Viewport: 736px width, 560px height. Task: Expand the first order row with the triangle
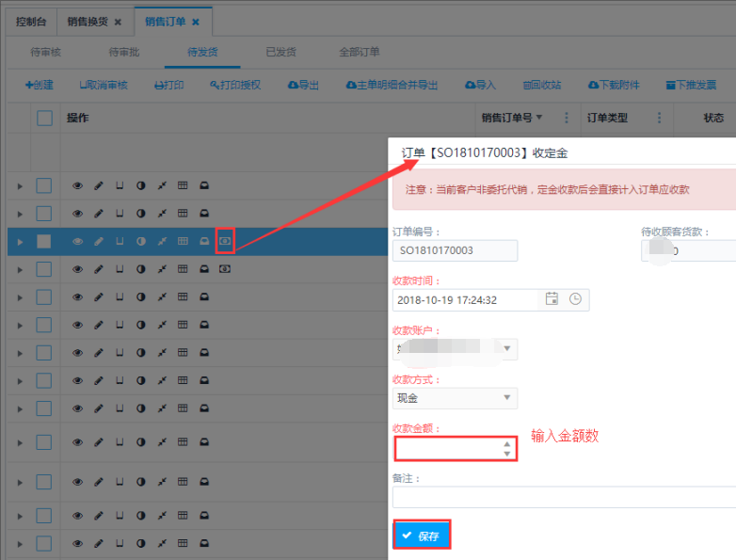[x=19, y=186]
